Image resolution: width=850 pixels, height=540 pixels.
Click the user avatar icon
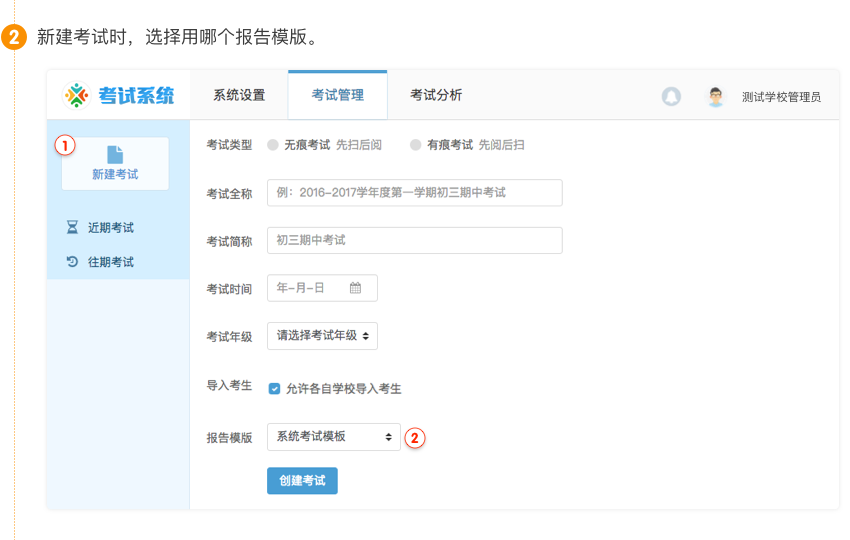point(715,96)
